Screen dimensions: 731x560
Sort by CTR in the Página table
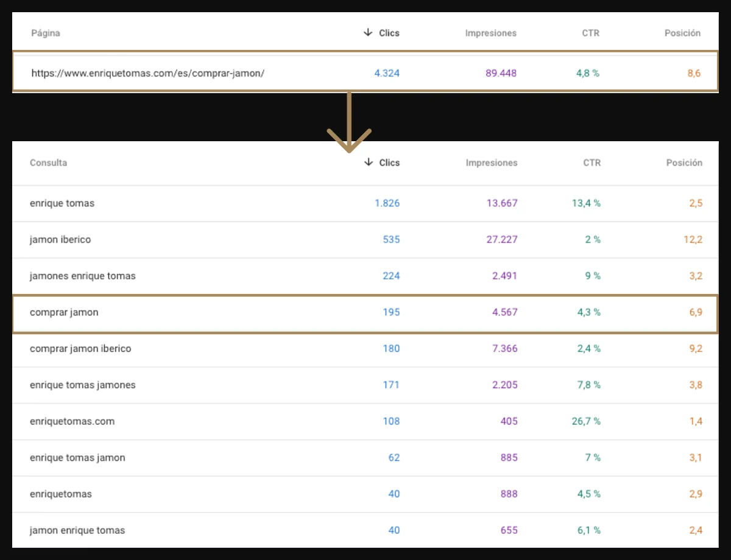(x=591, y=33)
